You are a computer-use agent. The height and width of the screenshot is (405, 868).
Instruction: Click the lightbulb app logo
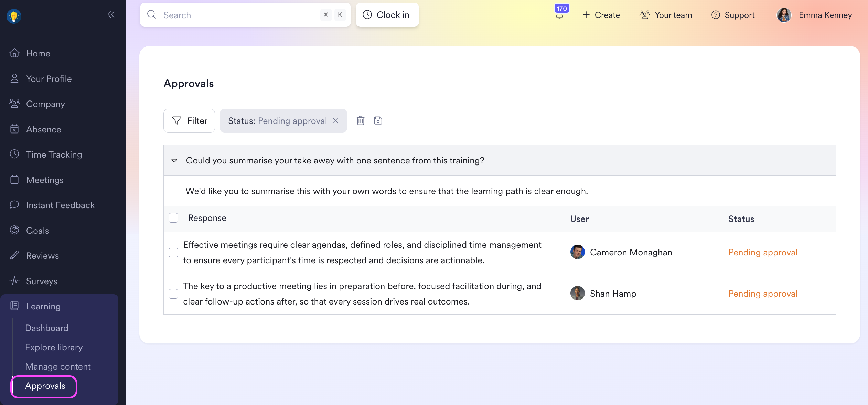point(14,16)
